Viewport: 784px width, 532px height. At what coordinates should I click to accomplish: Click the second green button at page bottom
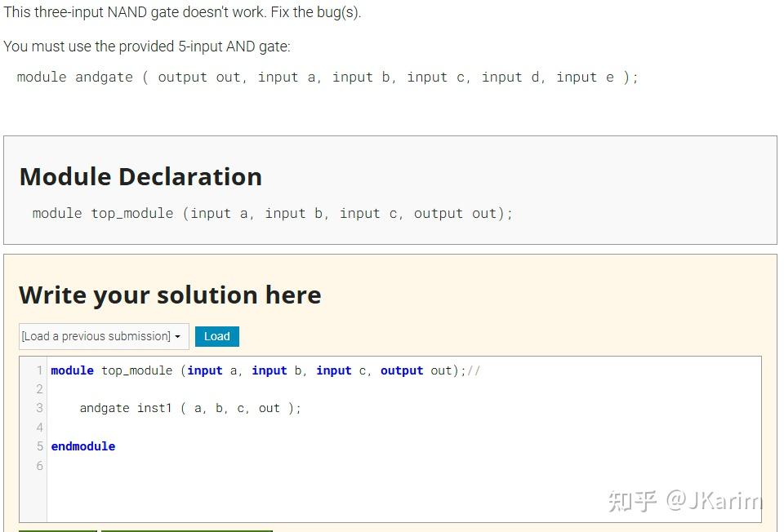tap(186, 529)
